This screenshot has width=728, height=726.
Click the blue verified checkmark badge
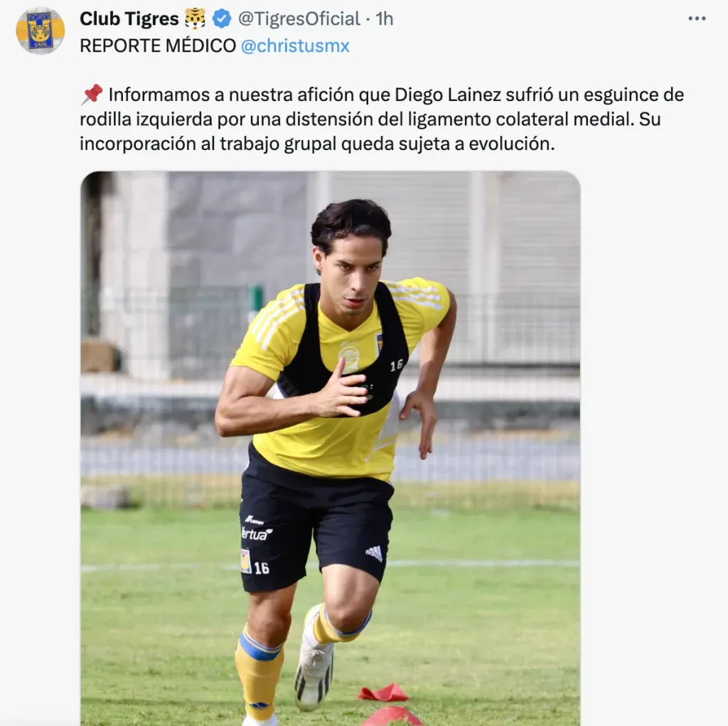click(222, 18)
